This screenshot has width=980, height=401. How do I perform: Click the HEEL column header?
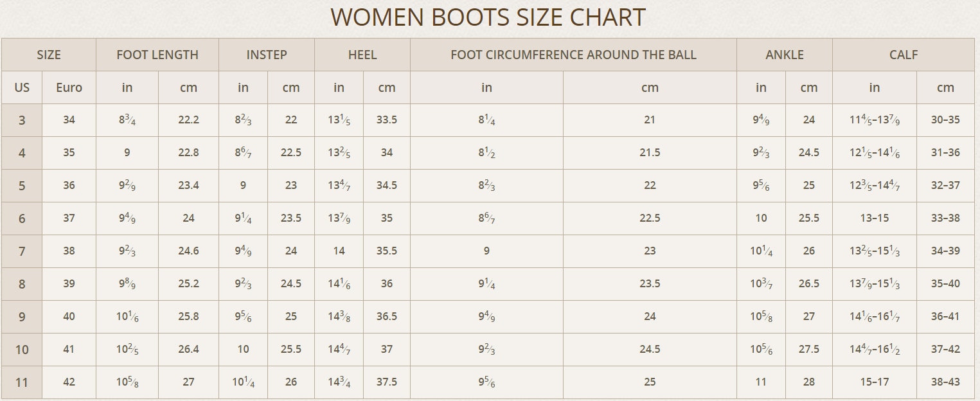pos(362,55)
